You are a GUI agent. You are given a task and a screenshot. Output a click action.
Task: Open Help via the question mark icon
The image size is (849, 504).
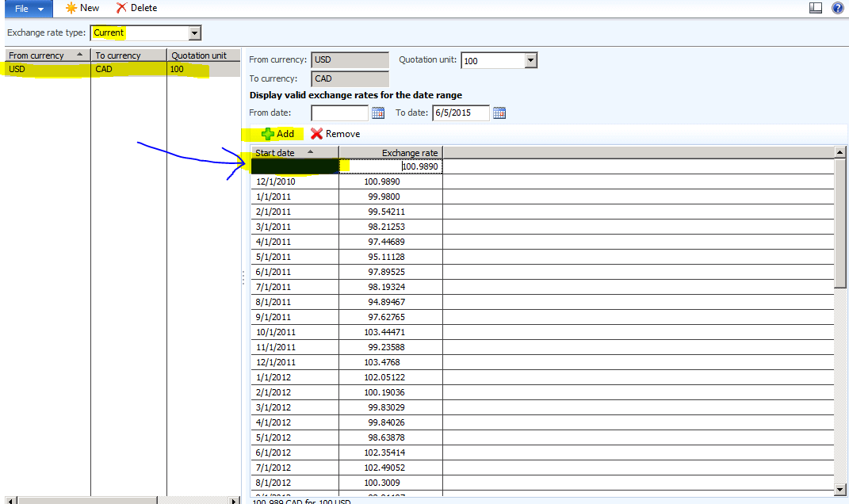pos(838,8)
